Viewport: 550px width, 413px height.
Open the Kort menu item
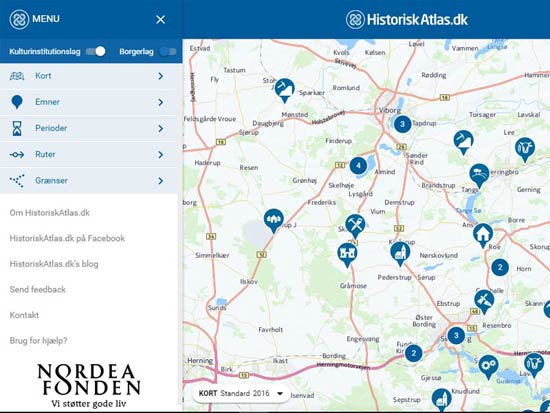[89, 76]
